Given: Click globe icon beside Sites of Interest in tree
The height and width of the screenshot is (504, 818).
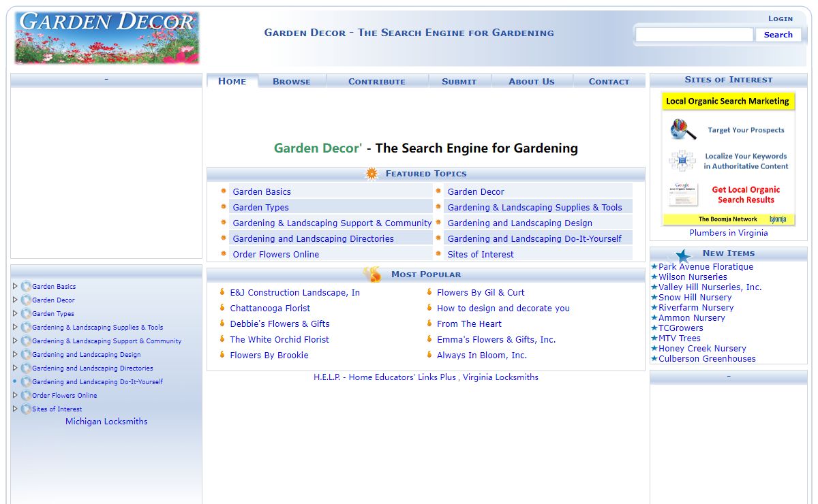Looking at the screenshot, I should tap(26, 409).
